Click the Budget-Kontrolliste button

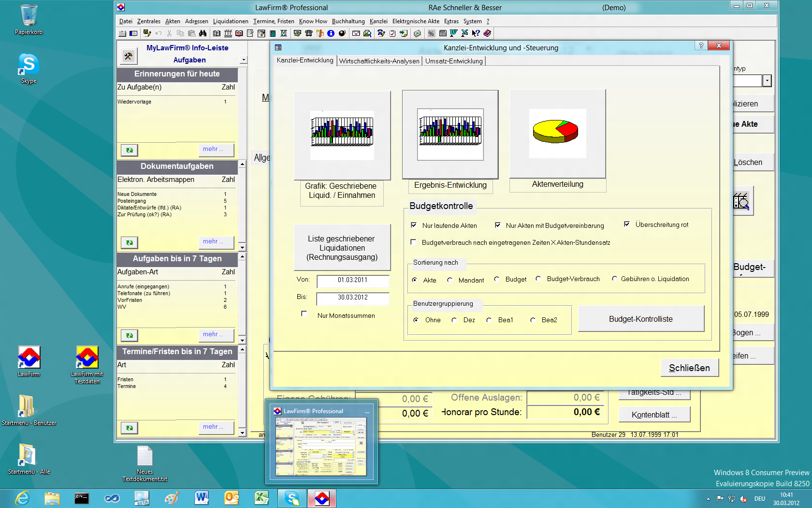[x=640, y=319]
